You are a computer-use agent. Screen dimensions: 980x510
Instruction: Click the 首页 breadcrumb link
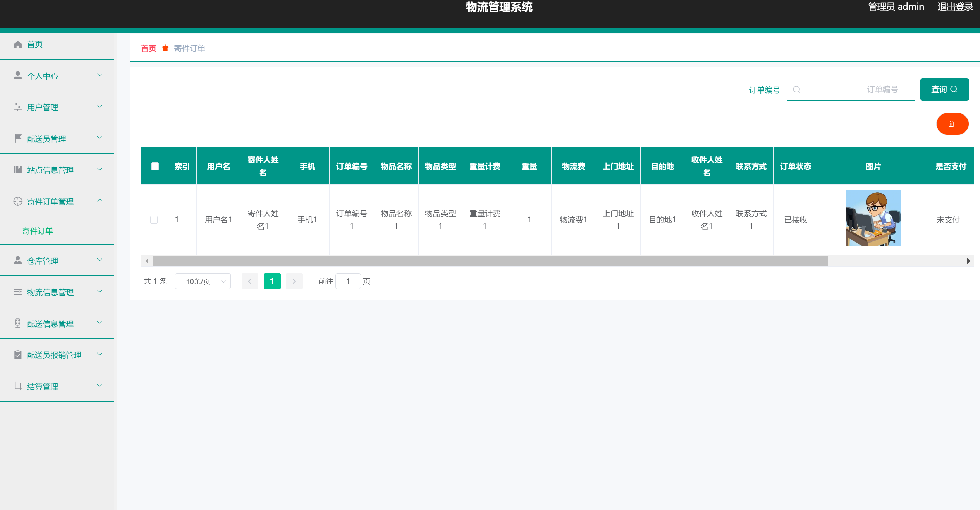[148, 48]
